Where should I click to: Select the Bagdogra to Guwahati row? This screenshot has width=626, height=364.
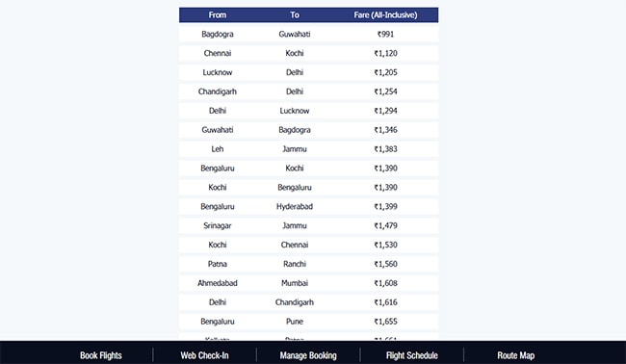click(x=308, y=34)
